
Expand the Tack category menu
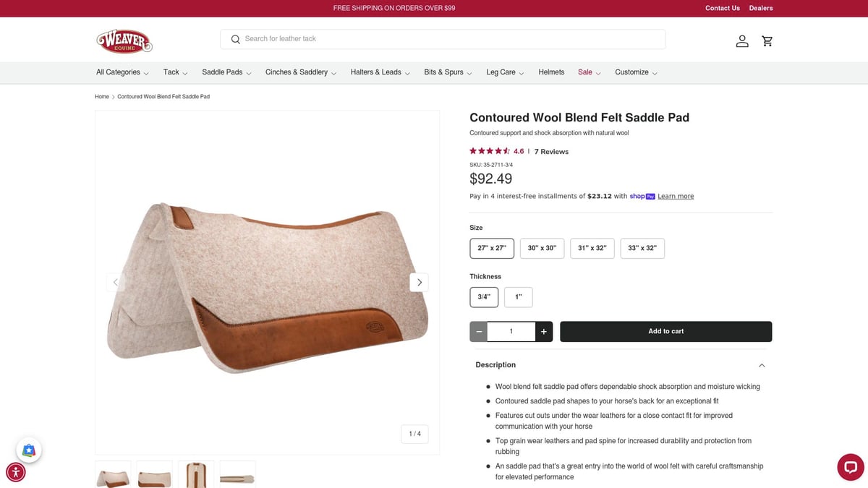click(174, 72)
